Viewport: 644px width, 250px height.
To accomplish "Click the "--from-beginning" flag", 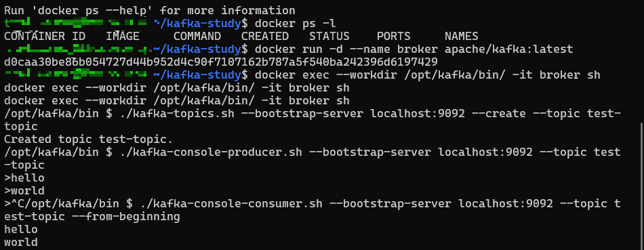I will click(x=125, y=217).
